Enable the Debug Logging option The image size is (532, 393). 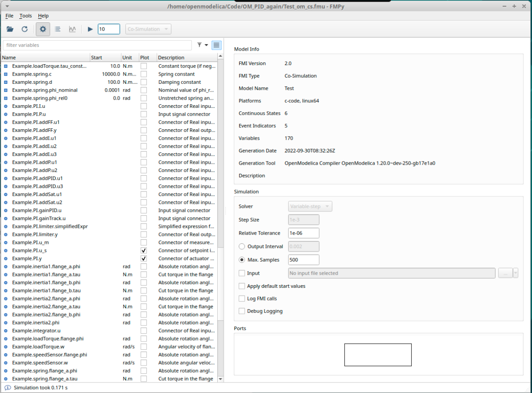242,311
